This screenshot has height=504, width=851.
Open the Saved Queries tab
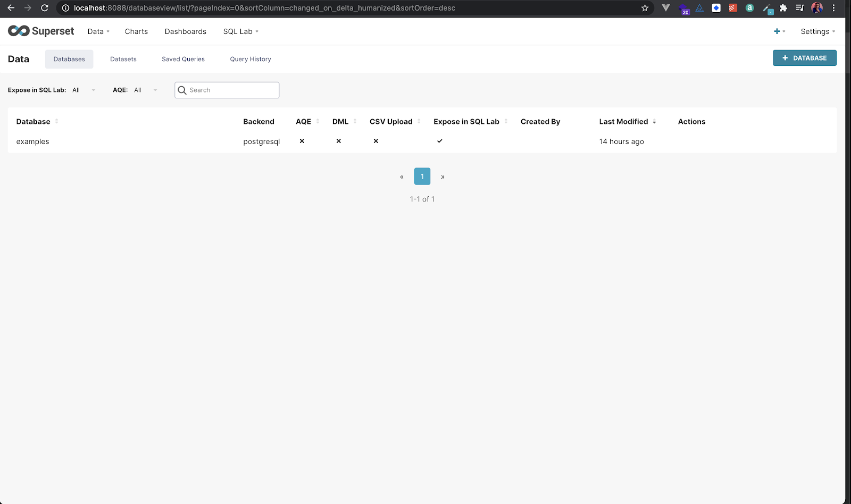pyautogui.click(x=183, y=59)
